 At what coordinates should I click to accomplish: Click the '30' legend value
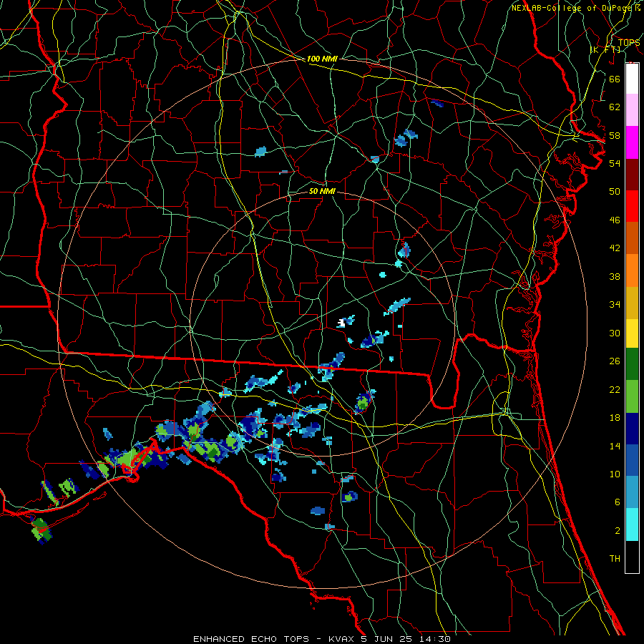coord(615,333)
